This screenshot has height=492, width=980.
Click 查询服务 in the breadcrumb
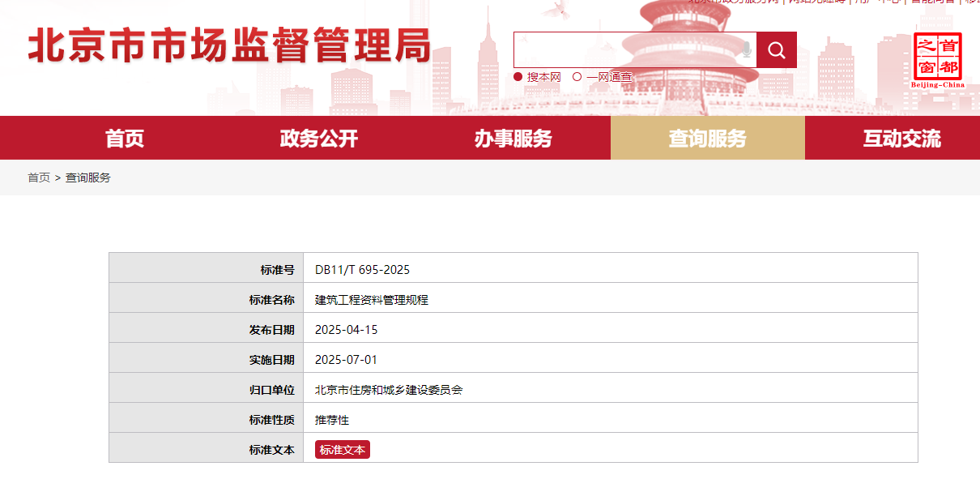click(88, 178)
